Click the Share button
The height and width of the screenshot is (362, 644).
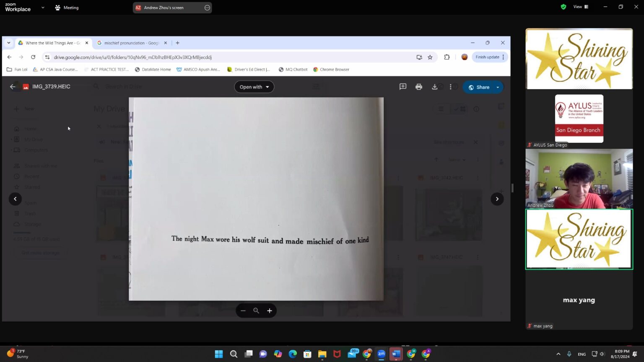coord(478,87)
